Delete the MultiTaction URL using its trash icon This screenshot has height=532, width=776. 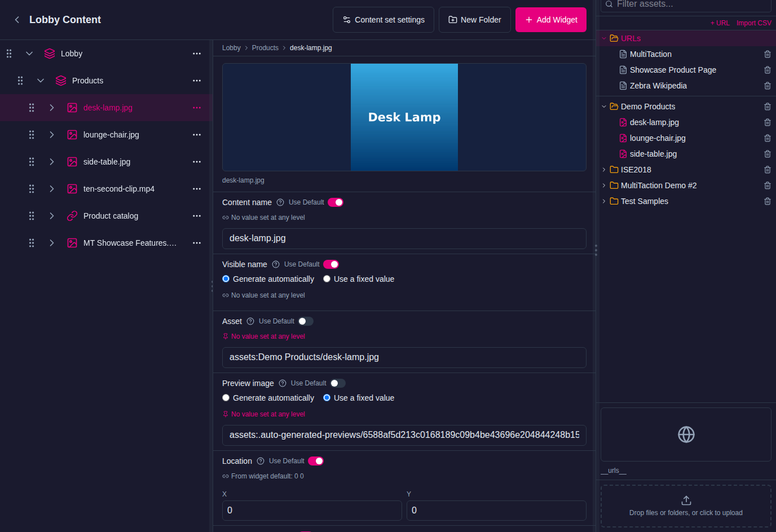[768, 54]
